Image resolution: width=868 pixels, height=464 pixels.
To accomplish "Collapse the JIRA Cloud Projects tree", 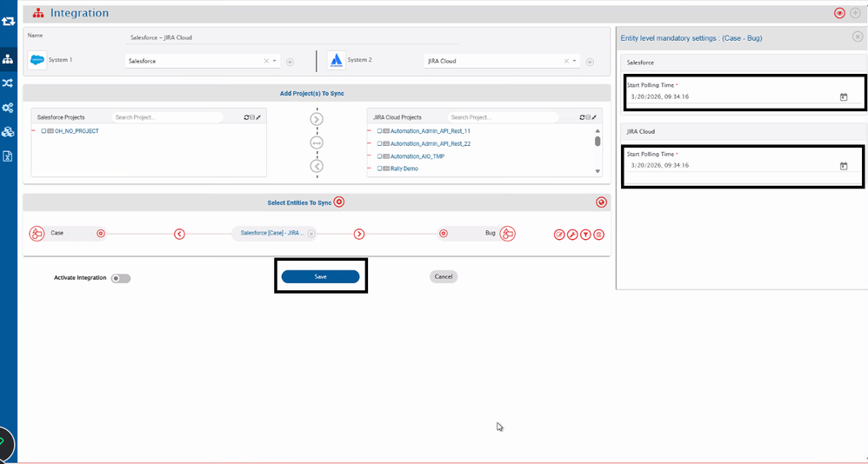I will pos(588,117).
